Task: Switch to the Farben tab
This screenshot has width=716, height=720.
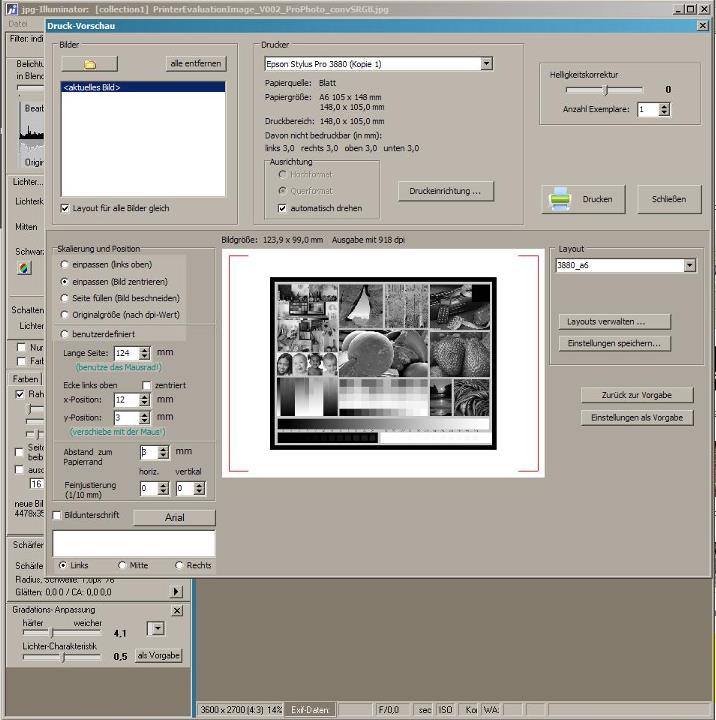Action: [24, 379]
